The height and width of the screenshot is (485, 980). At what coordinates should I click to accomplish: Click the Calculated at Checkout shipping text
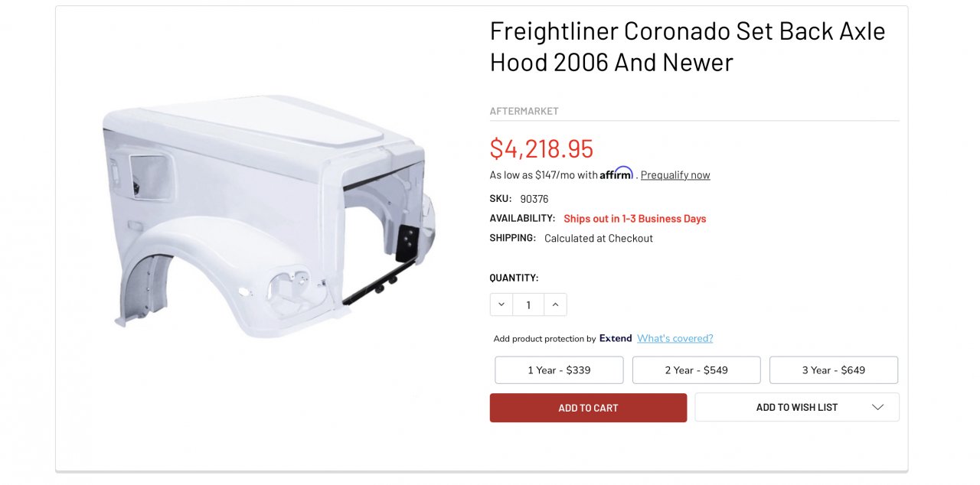[599, 238]
